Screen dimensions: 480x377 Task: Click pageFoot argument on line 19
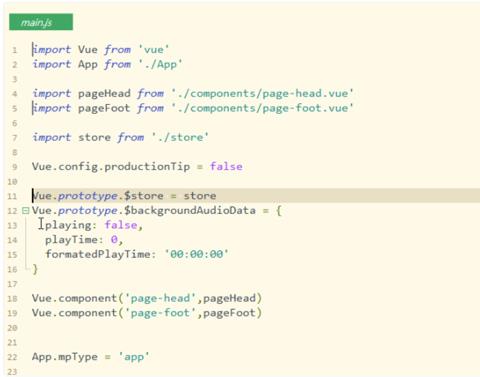(229, 313)
